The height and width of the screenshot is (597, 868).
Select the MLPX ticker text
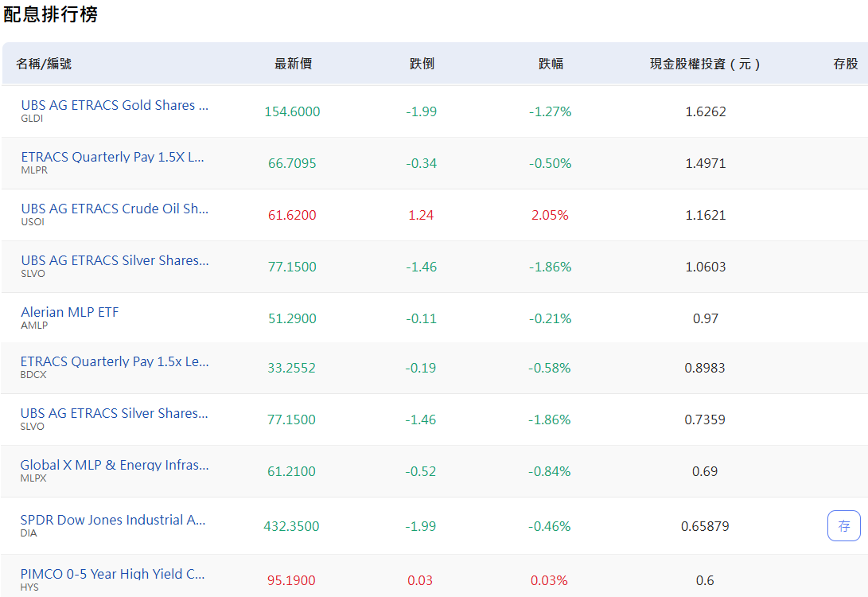[33, 478]
